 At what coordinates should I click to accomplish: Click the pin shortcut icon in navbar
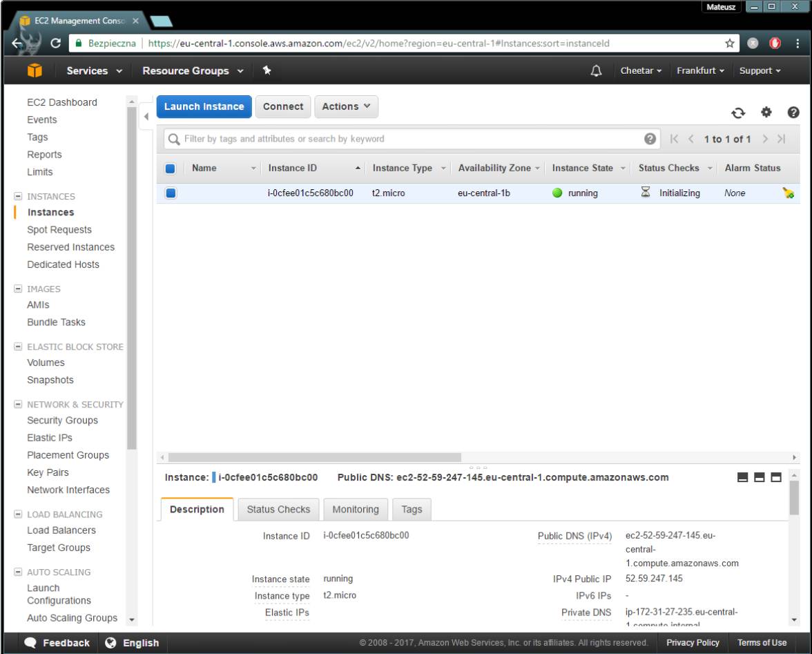(267, 71)
